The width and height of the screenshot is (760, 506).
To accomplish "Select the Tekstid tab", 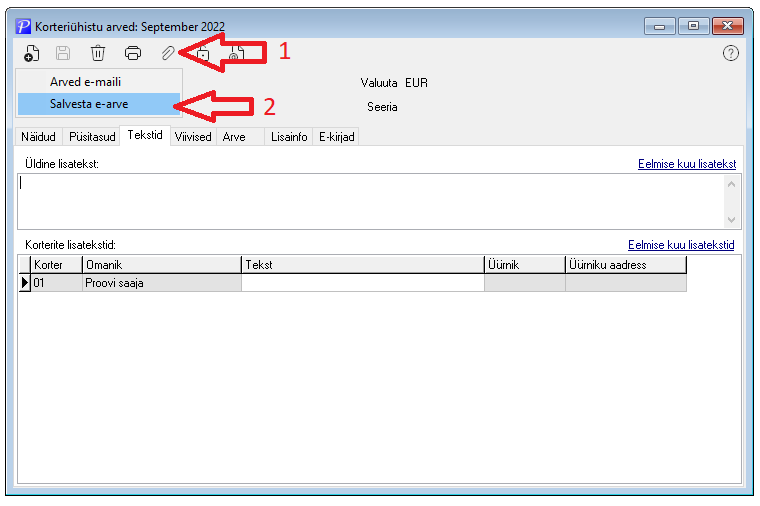I will (x=145, y=135).
